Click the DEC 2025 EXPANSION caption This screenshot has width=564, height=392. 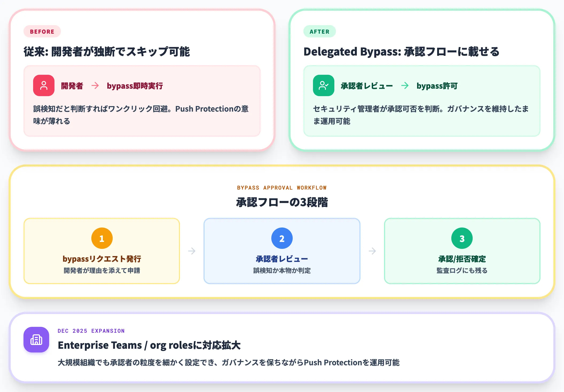[x=91, y=331]
